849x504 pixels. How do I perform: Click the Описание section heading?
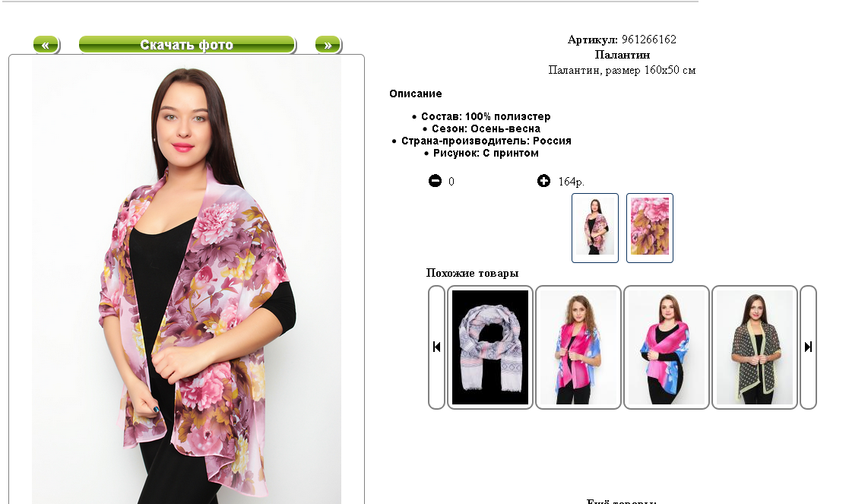[415, 94]
